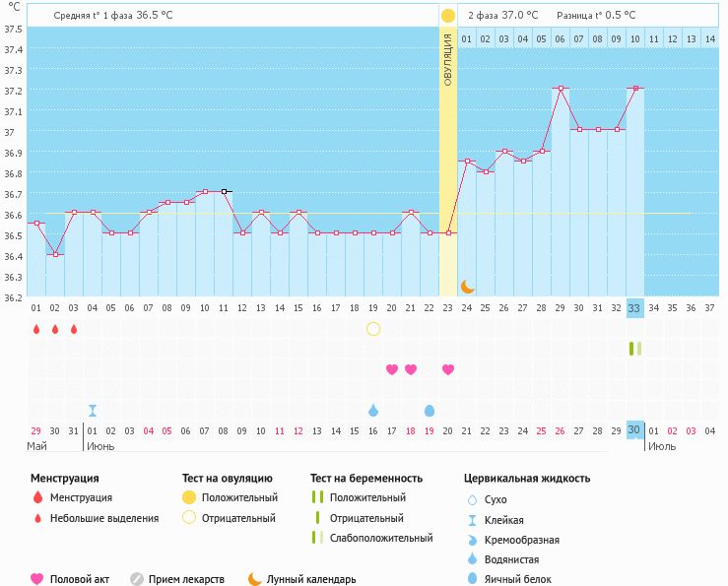728x586 pixels.
Task: Click the sticky cervical fluid icon on day 04
Action: pos(92,411)
